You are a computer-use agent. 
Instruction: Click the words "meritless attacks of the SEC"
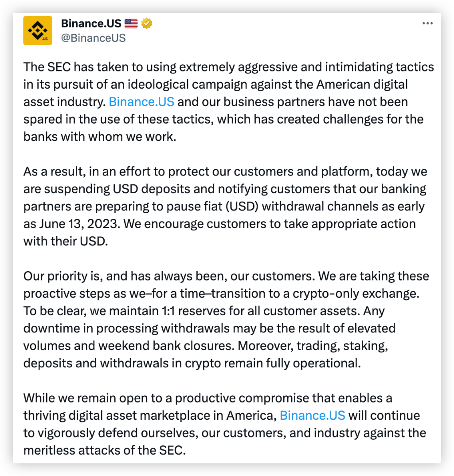tap(103, 450)
